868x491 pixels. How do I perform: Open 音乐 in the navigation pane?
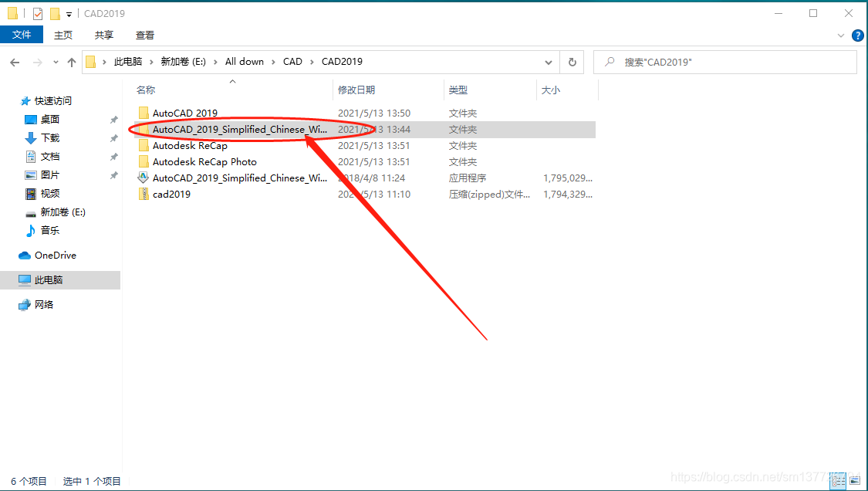pyautogui.click(x=50, y=230)
